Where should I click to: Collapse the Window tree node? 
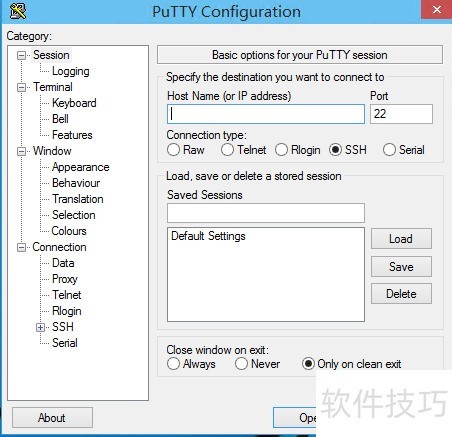[21, 151]
